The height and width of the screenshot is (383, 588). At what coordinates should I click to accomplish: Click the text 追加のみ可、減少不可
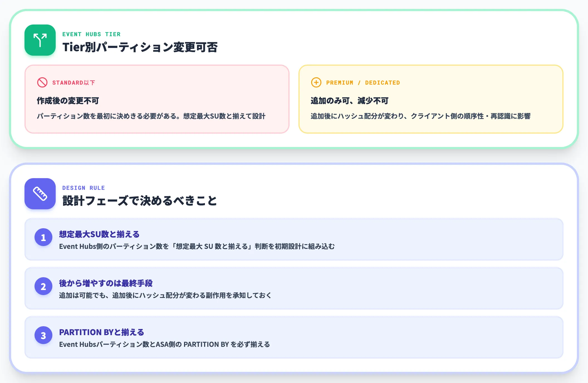pyautogui.click(x=349, y=101)
